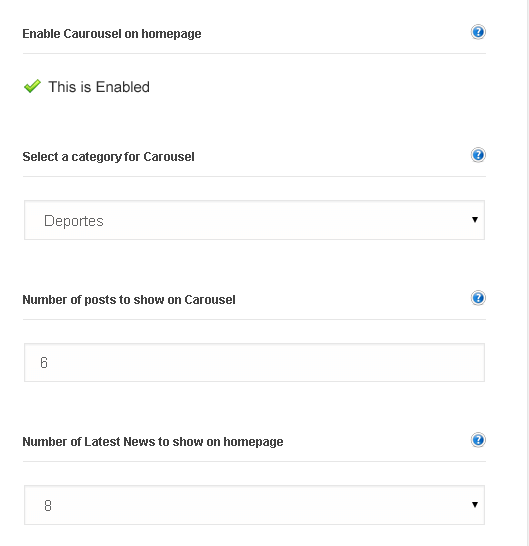Open the Deportes category dropdown
This screenshot has width=529, height=546.
(x=254, y=220)
